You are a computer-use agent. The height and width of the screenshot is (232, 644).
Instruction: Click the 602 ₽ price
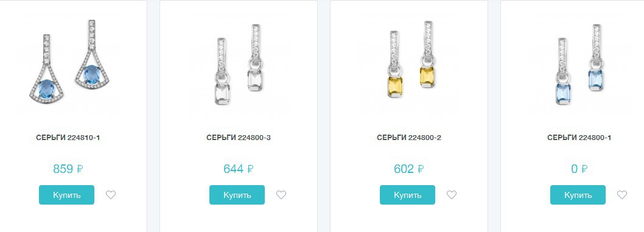pyautogui.click(x=409, y=169)
